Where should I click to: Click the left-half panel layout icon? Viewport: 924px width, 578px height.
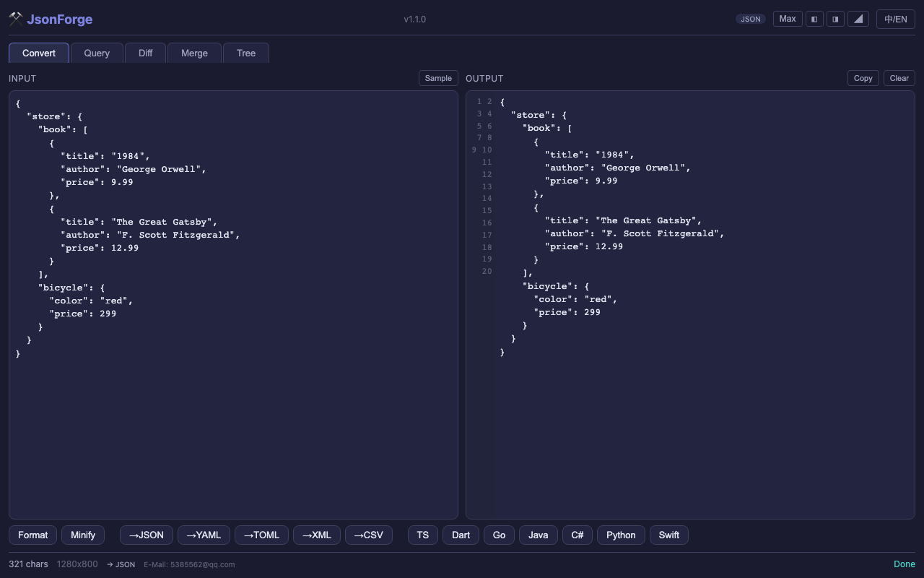click(x=814, y=19)
